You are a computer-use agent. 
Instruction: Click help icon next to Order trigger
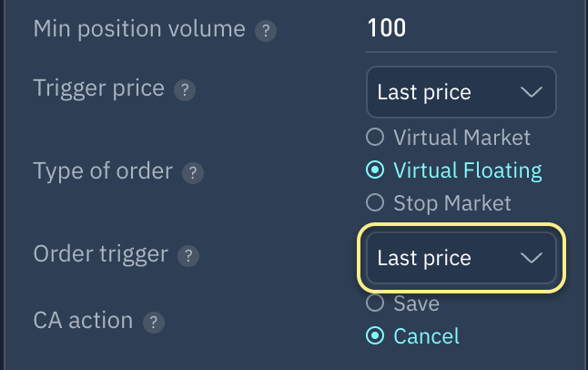coord(188,256)
